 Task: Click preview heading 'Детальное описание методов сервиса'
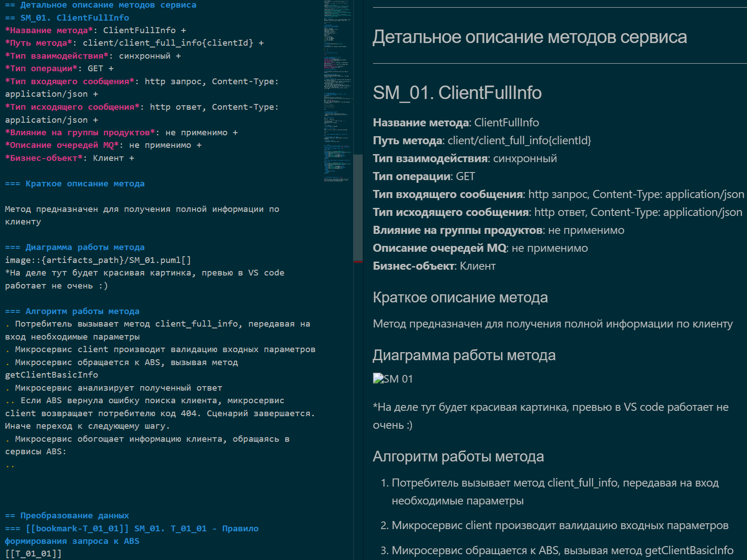coord(530,37)
